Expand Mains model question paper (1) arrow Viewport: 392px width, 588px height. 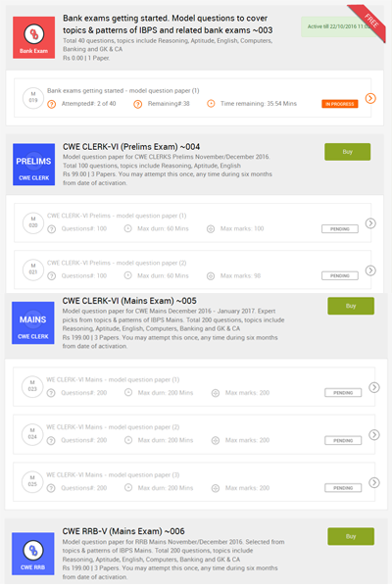pos(374,387)
